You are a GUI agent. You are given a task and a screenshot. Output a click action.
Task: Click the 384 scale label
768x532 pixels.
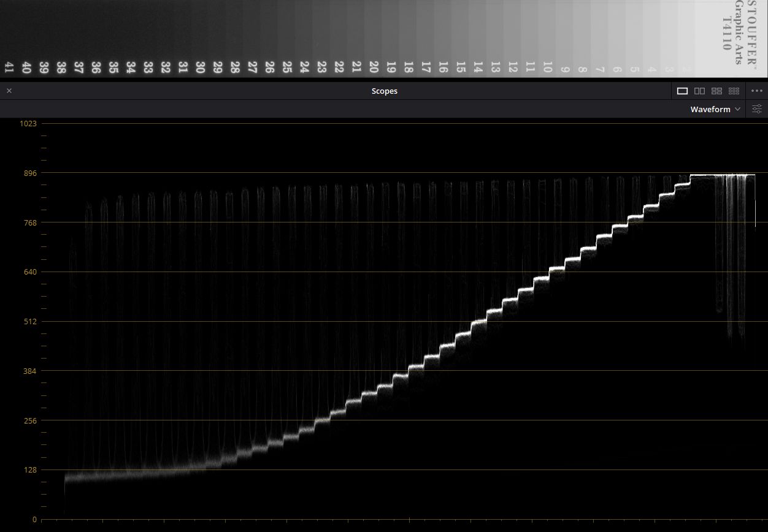tap(30, 371)
